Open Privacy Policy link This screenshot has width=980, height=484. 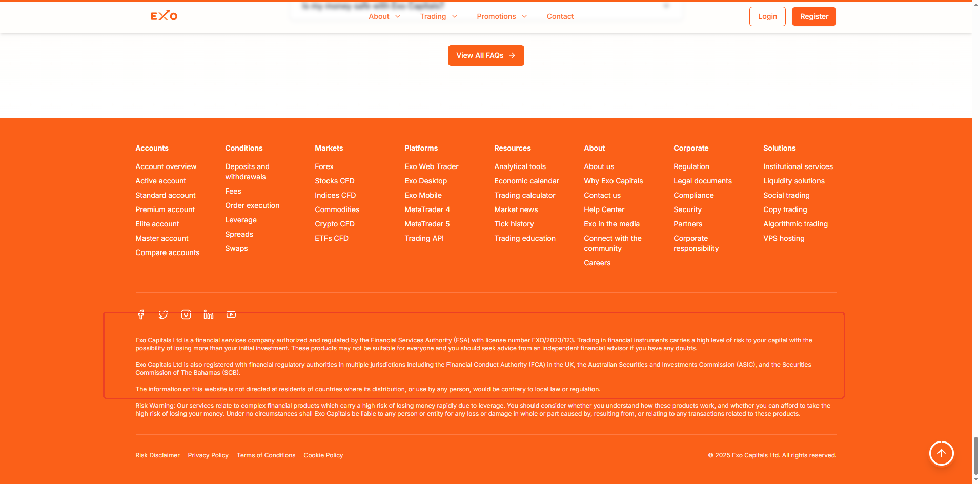click(x=208, y=455)
